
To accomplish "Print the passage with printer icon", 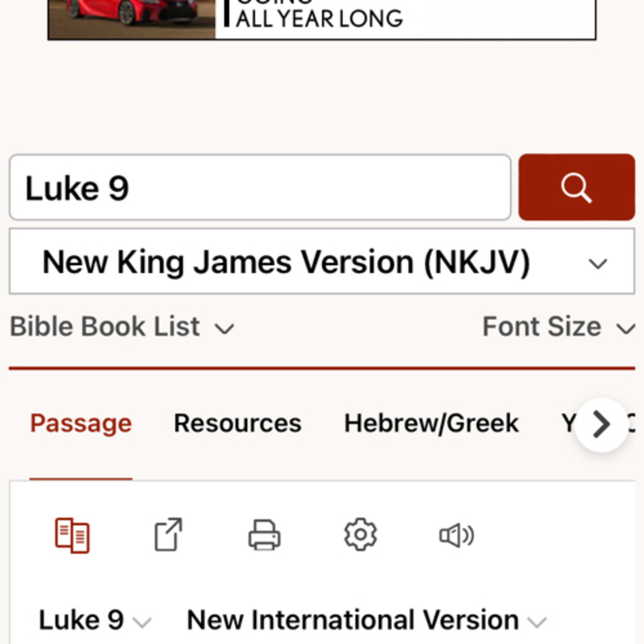I will (264, 535).
